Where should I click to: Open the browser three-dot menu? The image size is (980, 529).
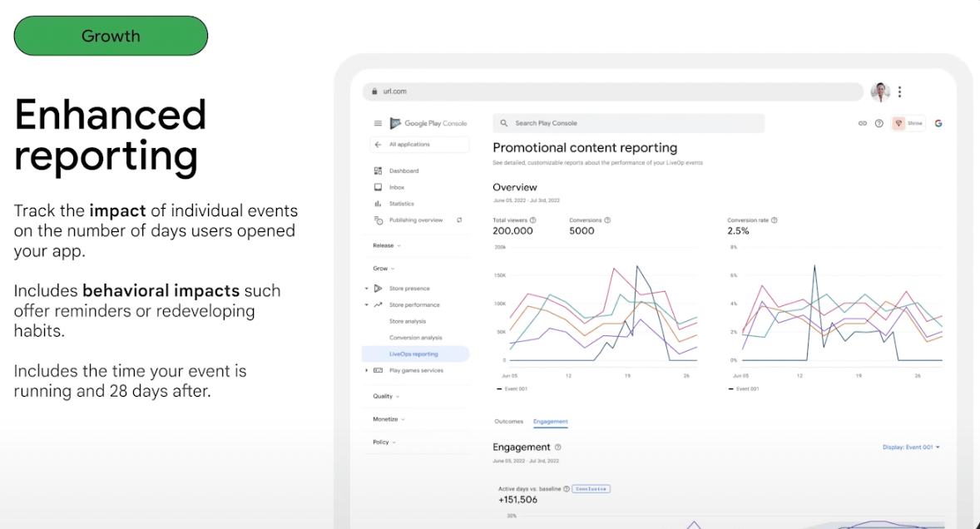click(x=899, y=91)
